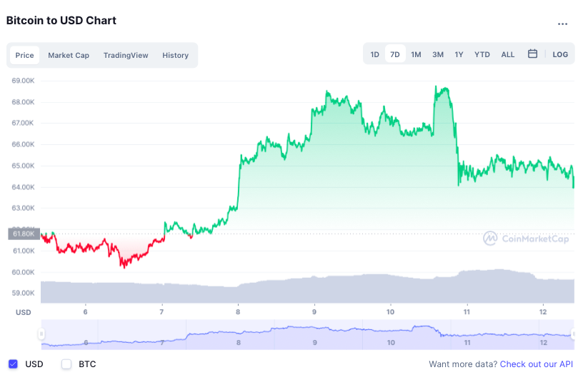Show ALL time price history
Image resolution: width=588 pixels, height=390 pixels.
point(507,54)
